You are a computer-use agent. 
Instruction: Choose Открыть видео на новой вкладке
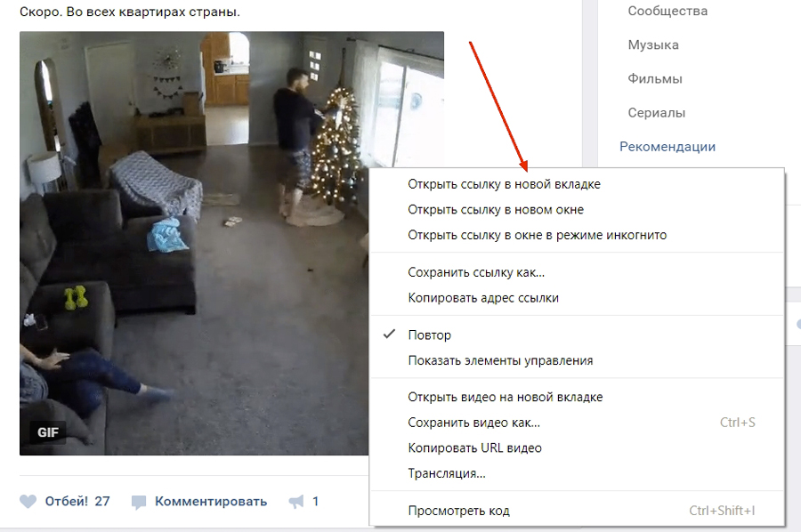(577, 397)
